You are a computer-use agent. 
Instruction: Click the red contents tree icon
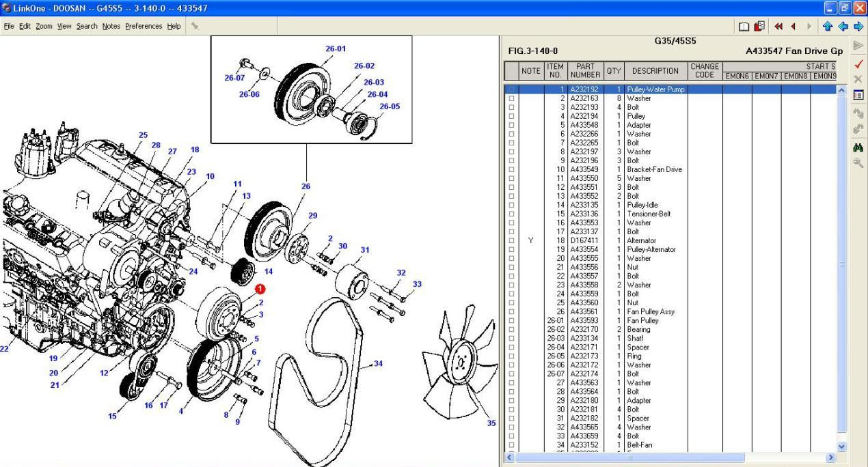tap(759, 27)
